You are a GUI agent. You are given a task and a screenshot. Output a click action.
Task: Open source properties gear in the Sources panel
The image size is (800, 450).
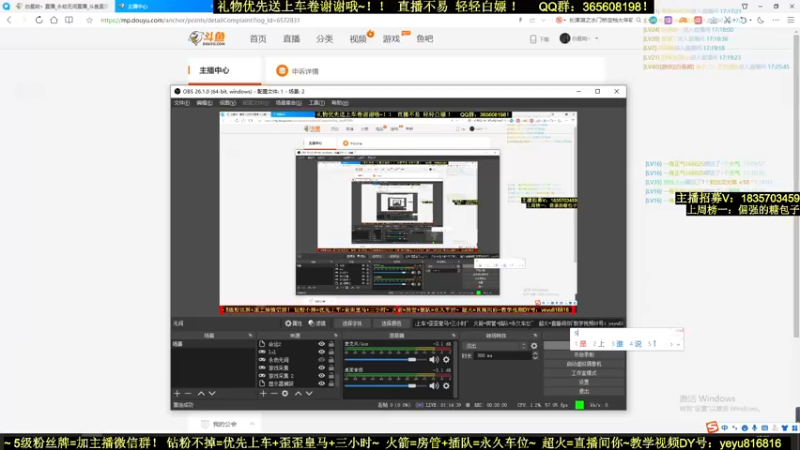click(x=285, y=393)
